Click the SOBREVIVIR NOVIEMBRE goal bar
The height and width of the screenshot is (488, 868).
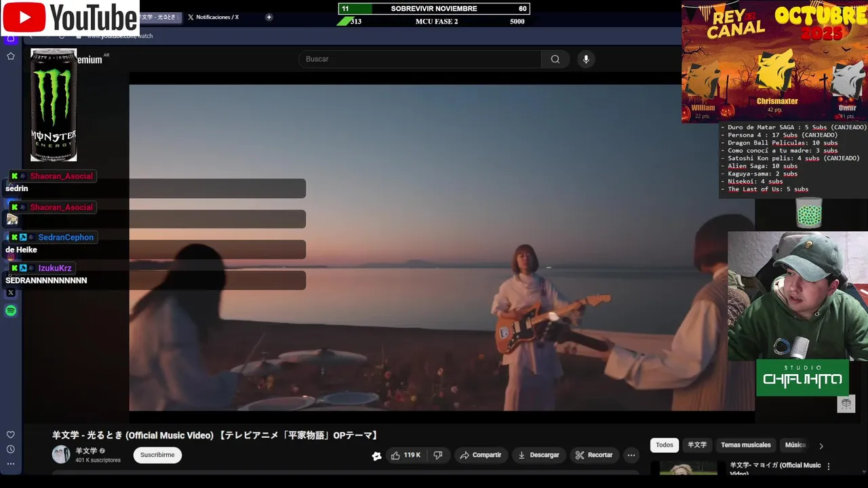pos(434,9)
